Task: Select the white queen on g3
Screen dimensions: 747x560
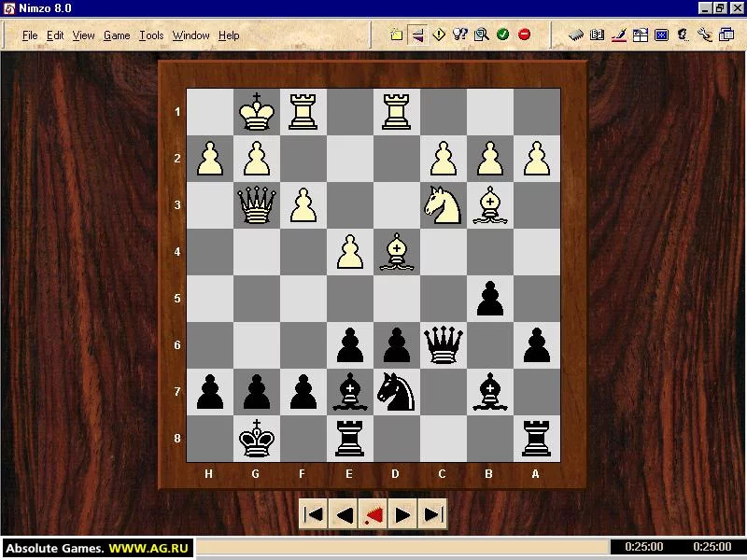Action: 256,205
